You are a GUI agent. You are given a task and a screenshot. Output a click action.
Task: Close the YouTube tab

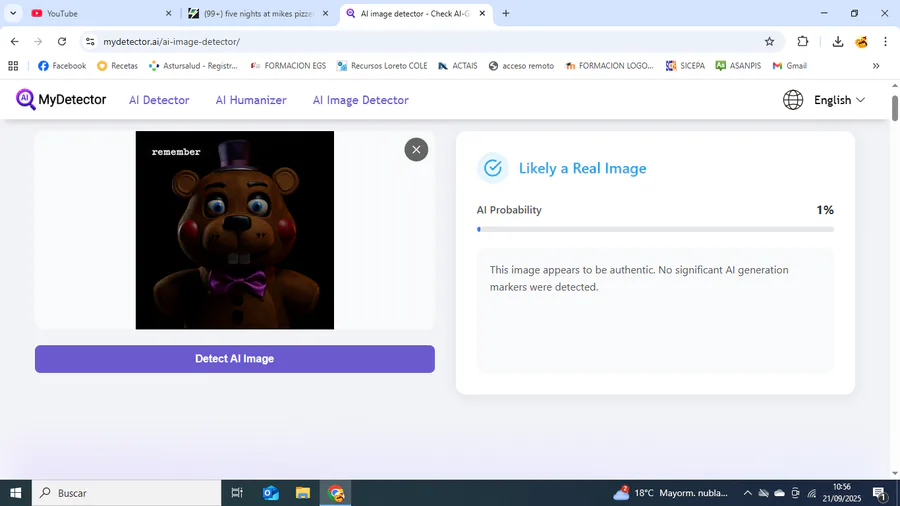click(168, 13)
